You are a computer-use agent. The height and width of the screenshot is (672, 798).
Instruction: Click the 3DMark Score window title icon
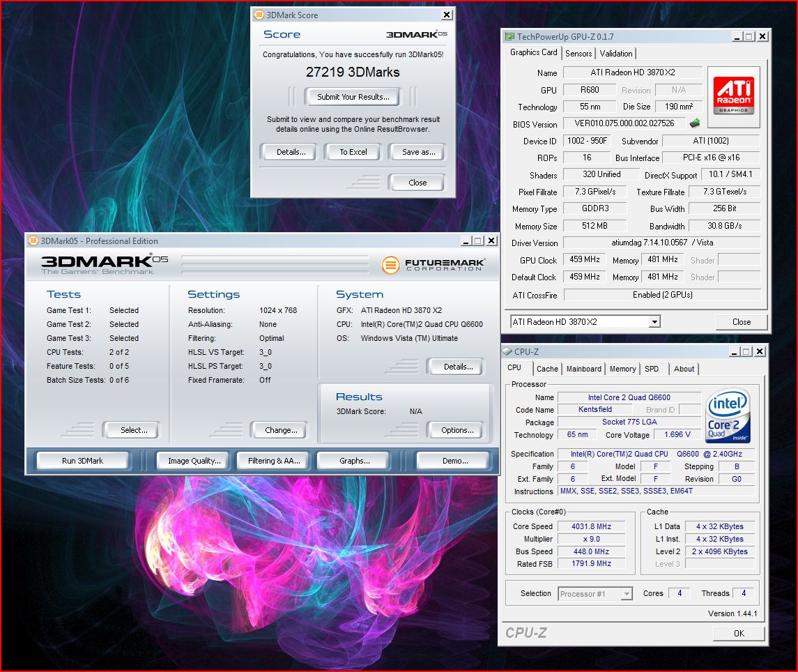pos(259,15)
